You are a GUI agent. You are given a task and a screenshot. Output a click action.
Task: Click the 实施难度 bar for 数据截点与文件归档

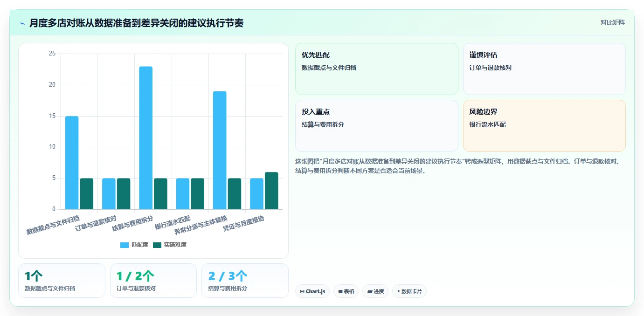pos(87,194)
